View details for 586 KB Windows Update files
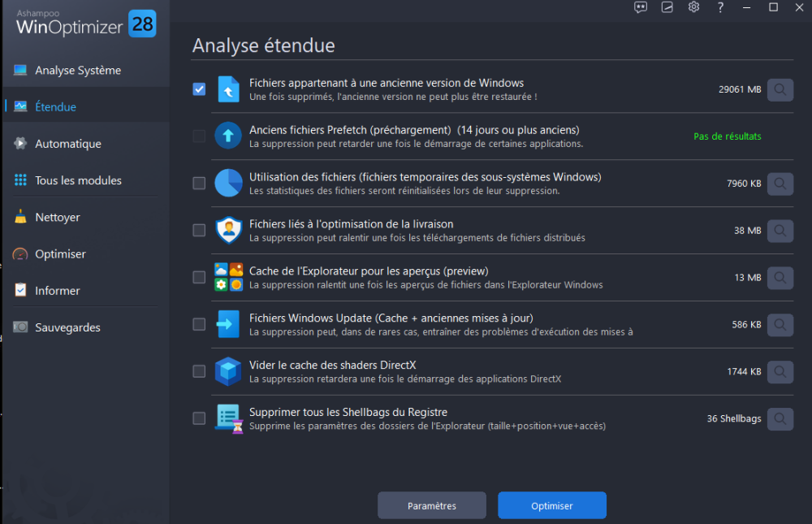The width and height of the screenshot is (812, 524). click(x=780, y=324)
